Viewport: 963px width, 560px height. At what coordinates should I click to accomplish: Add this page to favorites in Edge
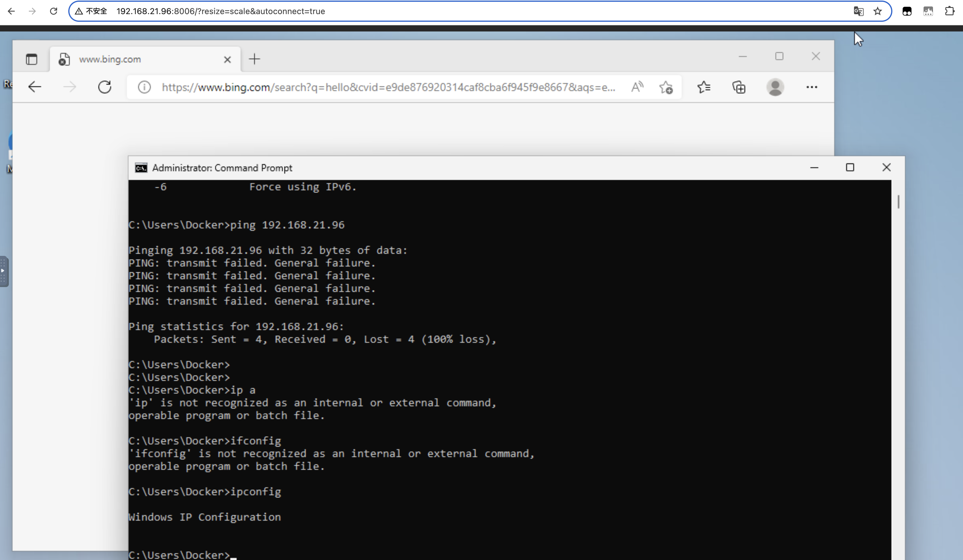[x=666, y=87]
